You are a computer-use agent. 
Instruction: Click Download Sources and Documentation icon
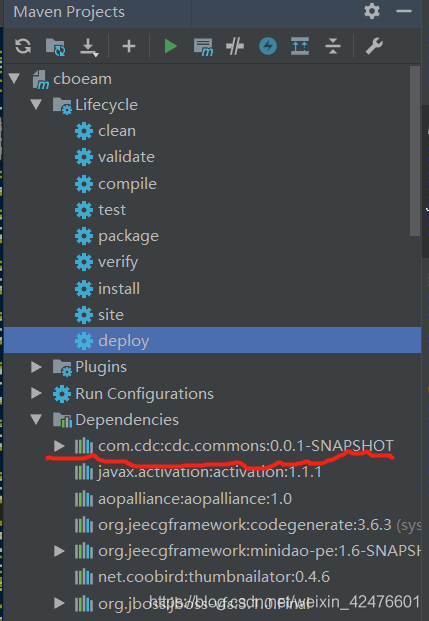[x=89, y=47]
